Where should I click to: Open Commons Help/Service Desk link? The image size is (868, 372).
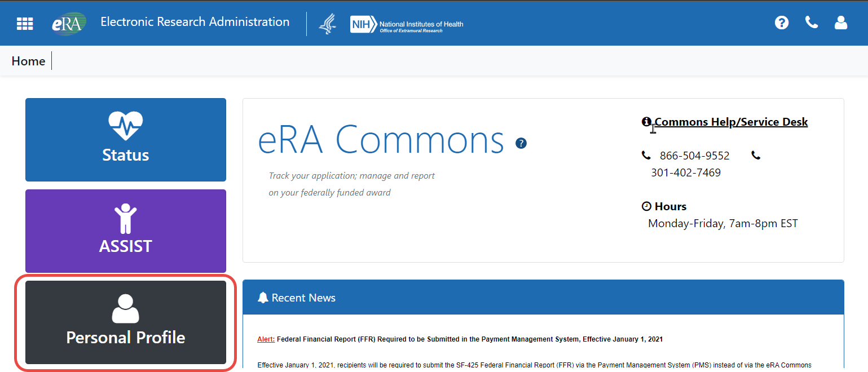pyautogui.click(x=731, y=122)
